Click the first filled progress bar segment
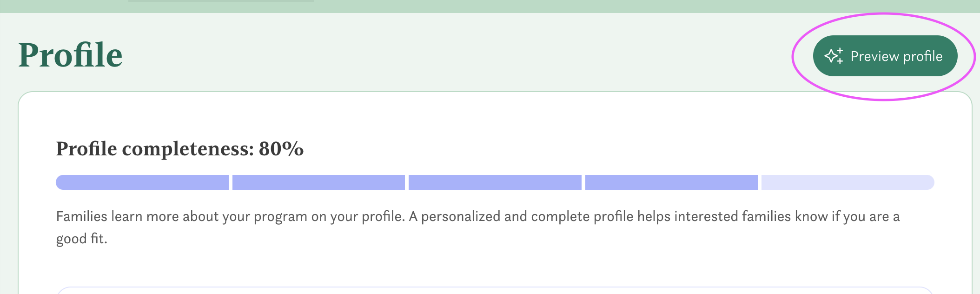Image resolution: width=980 pixels, height=294 pixels. click(x=142, y=182)
